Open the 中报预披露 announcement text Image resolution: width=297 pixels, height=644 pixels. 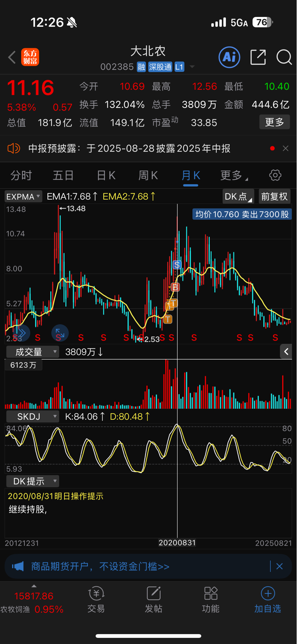pyautogui.click(x=129, y=148)
